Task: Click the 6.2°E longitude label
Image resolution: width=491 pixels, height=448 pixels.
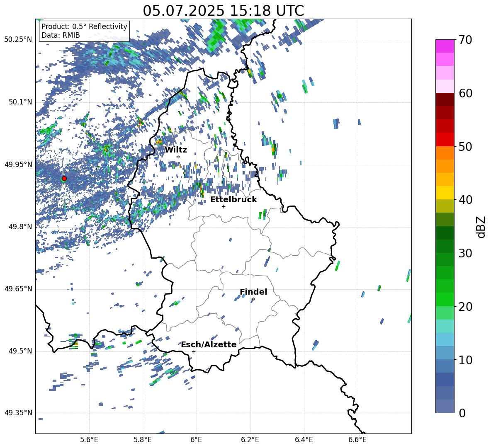Action: 250,440
